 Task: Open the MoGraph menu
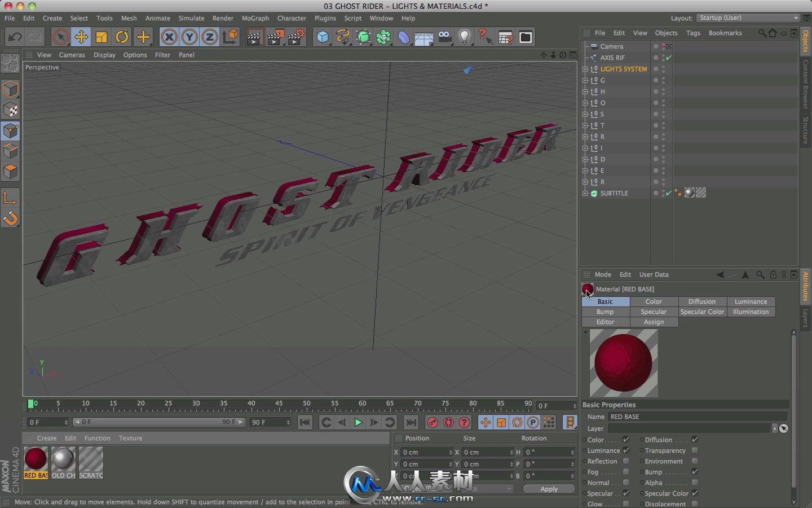coord(255,18)
